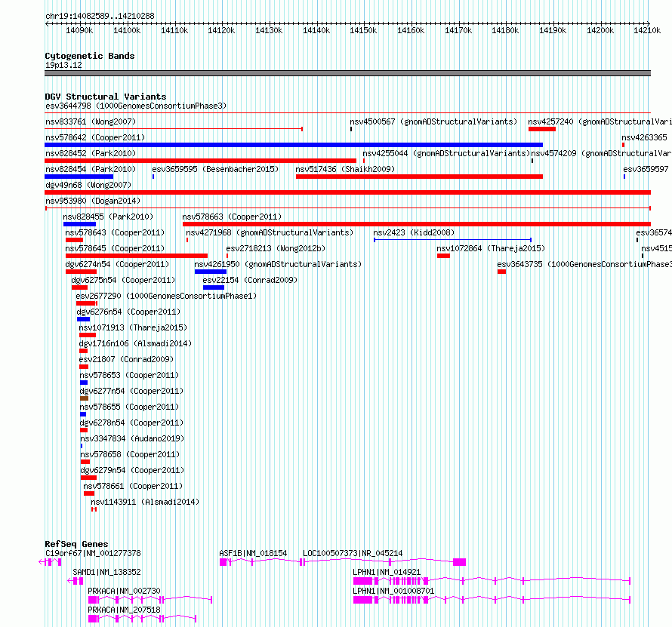Select the LPHN1|NM_014921 gene label
Viewport: 672px width, 627px height.
[x=387, y=572]
